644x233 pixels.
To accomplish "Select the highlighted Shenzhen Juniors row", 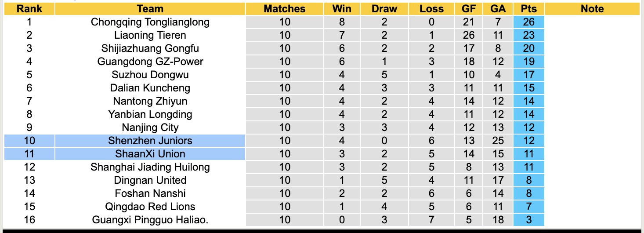I will [x=150, y=141].
